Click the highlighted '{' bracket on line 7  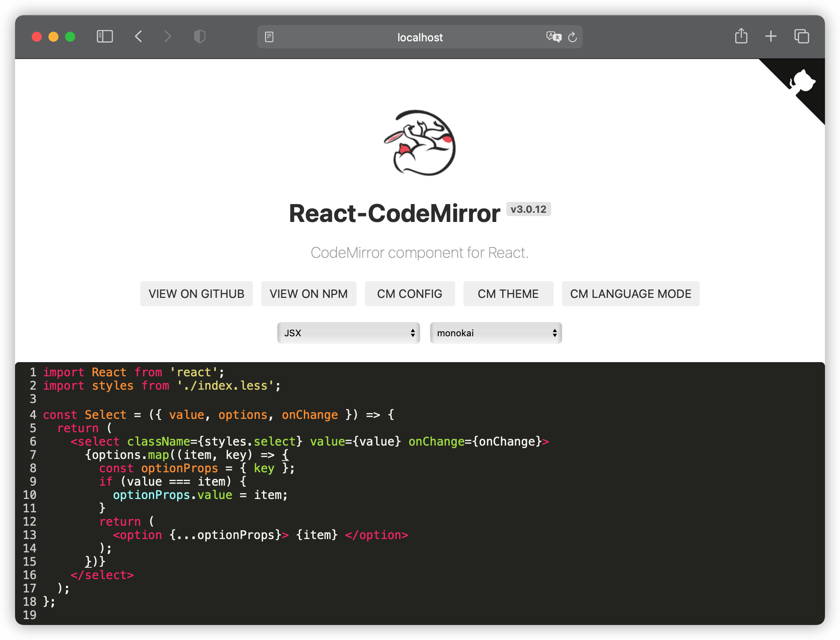coord(285,455)
